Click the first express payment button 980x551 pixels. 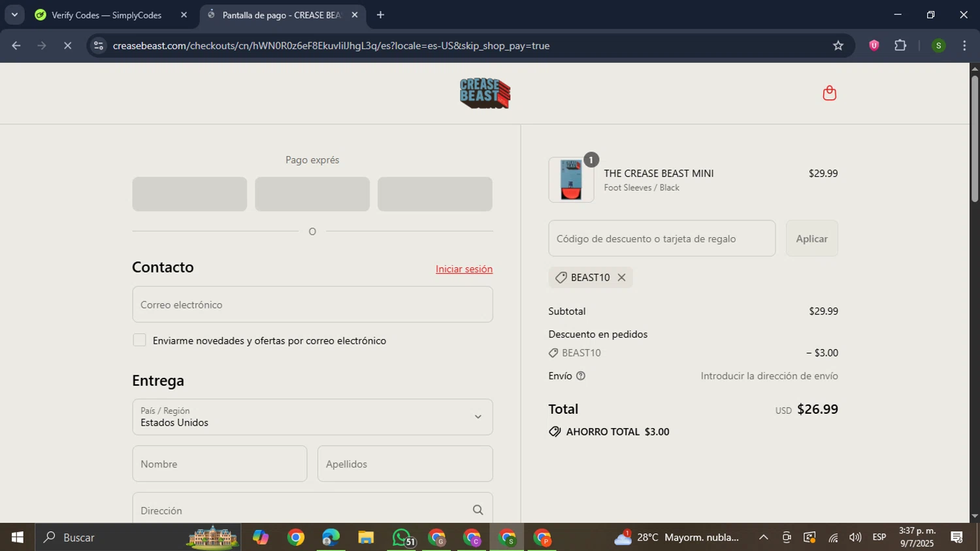pos(189,193)
